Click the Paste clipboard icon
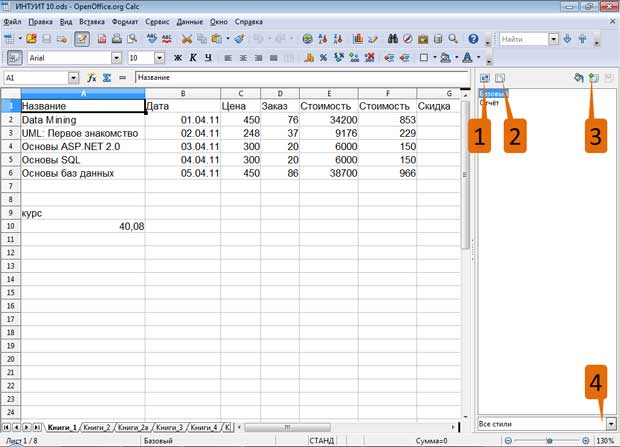 pos(216,39)
